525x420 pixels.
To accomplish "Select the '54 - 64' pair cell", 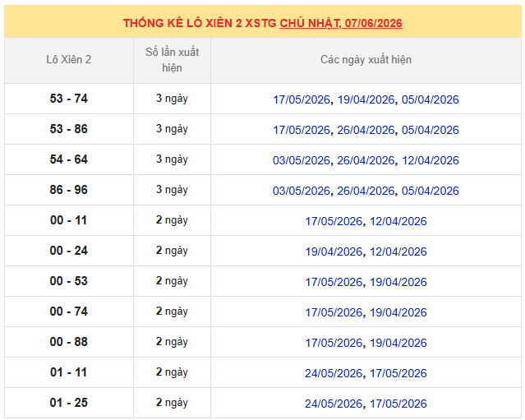I will coord(69,159).
